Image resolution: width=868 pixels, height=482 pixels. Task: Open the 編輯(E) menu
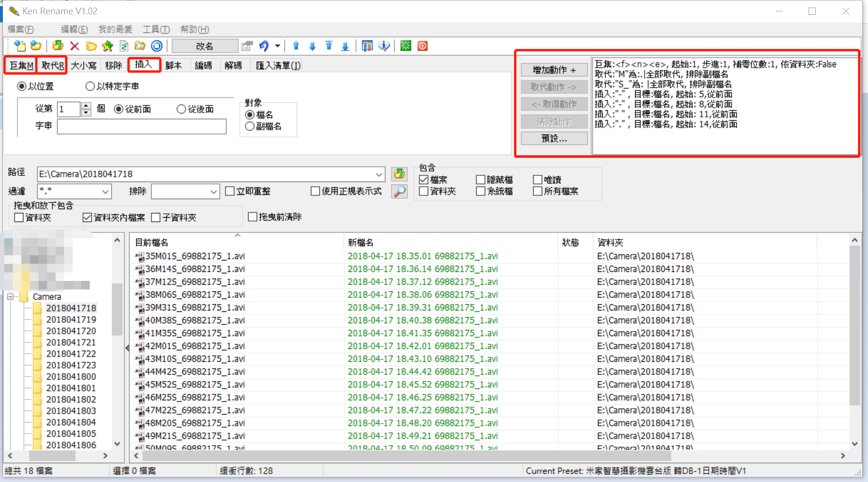coord(75,29)
